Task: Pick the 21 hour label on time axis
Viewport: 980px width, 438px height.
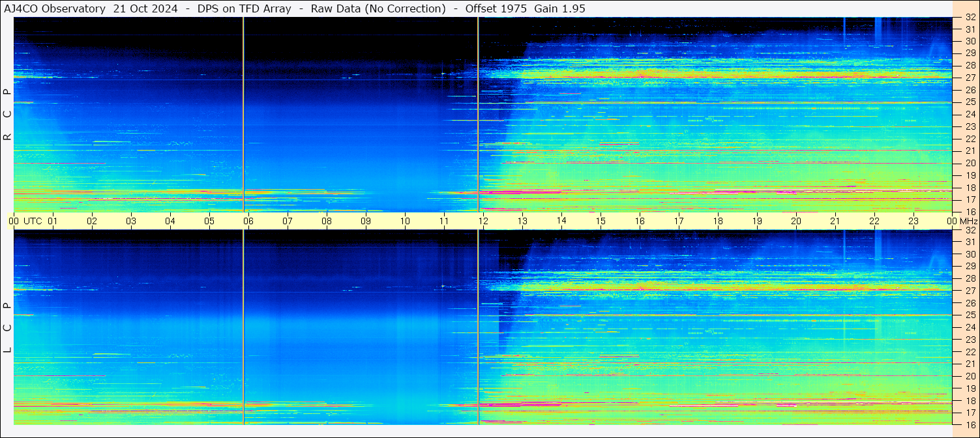Action: point(835,221)
